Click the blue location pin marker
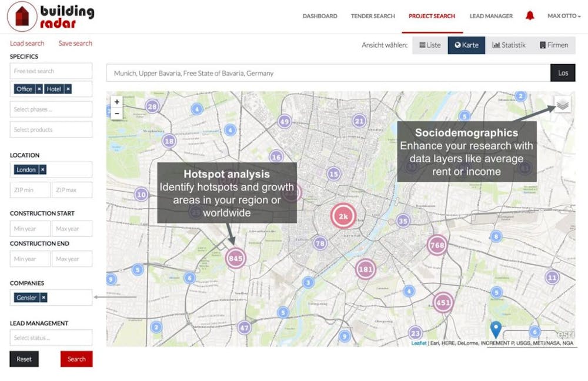 pyautogui.click(x=496, y=329)
